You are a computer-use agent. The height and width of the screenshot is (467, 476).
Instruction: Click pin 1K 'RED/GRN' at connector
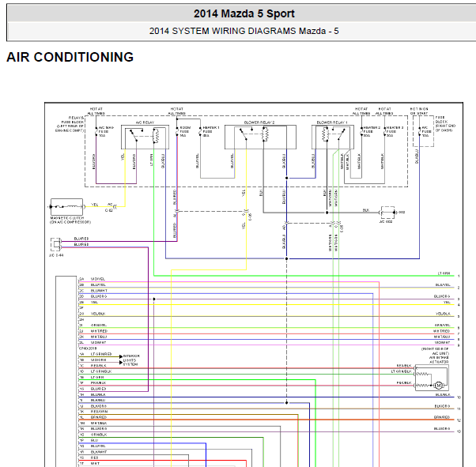point(99,412)
